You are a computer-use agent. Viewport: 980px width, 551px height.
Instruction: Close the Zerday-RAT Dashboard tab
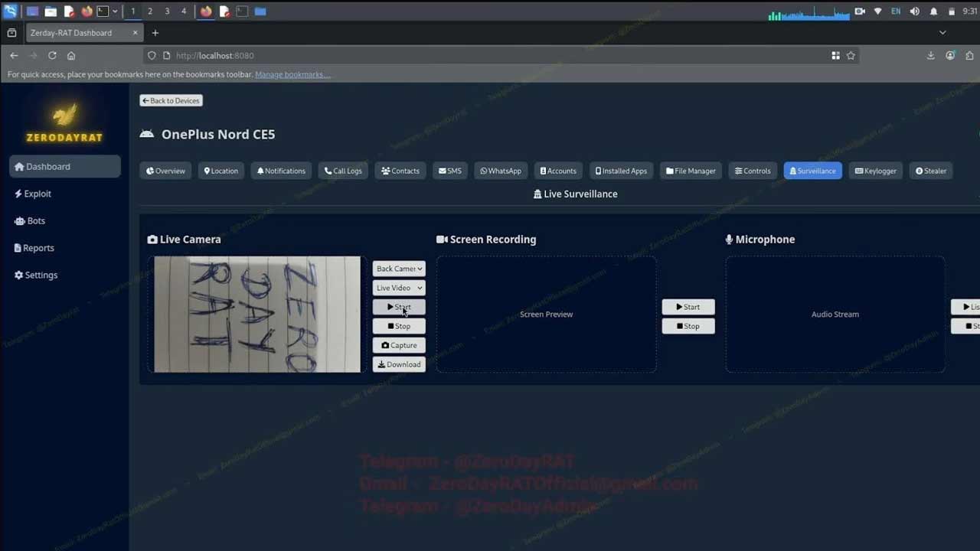tap(136, 33)
